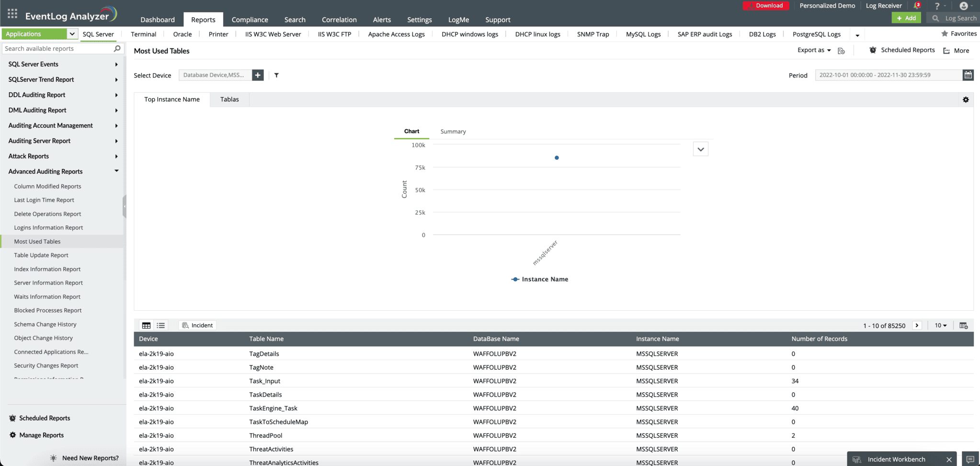Image resolution: width=980 pixels, height=466 pixels.
Task: Switch to table grid view icon
Action: (146, 326)
